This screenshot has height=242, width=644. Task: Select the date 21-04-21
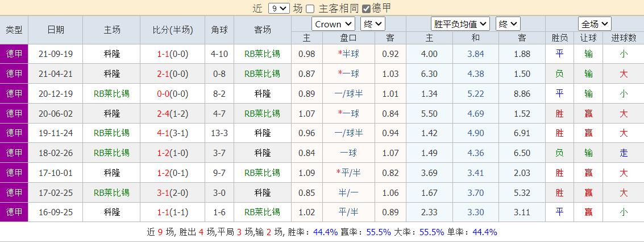point(56,73)
